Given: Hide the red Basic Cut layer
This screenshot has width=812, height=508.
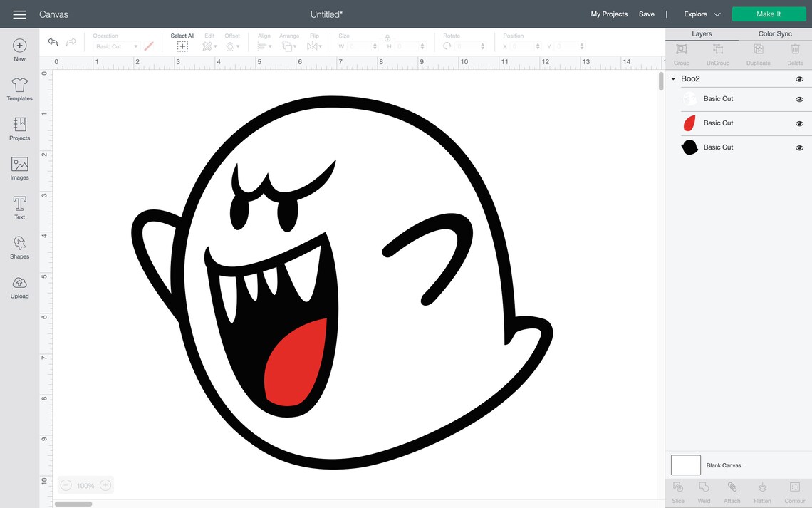Looking at the screenshot, I should click(x=799, y=123).
